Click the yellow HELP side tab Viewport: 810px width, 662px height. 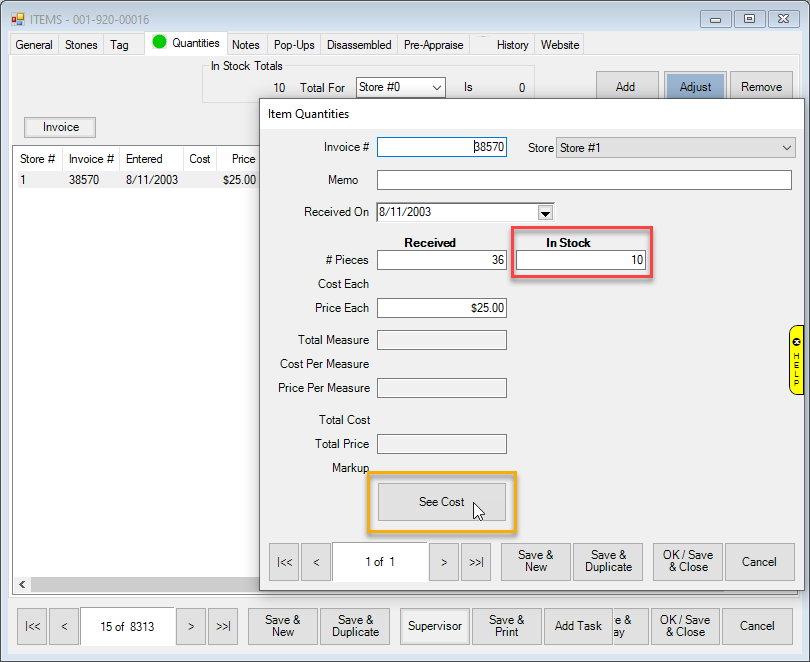click(796, 359)
